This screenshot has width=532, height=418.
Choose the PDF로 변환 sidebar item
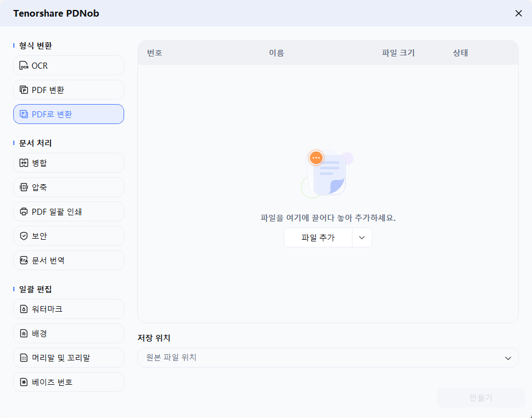coord(69,114)
